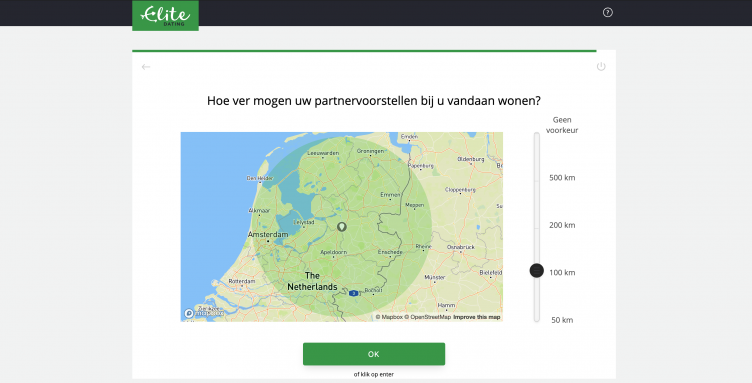The height and width of the screenshot is (383, 752).
Task: Set distance to 500 km label
Action: point(562,178)
